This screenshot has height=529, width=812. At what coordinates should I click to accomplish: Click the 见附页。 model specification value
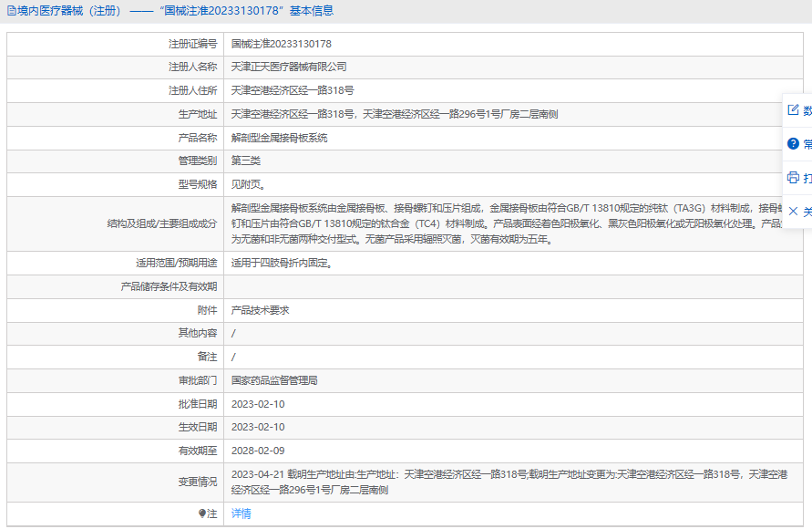[248, 185]
